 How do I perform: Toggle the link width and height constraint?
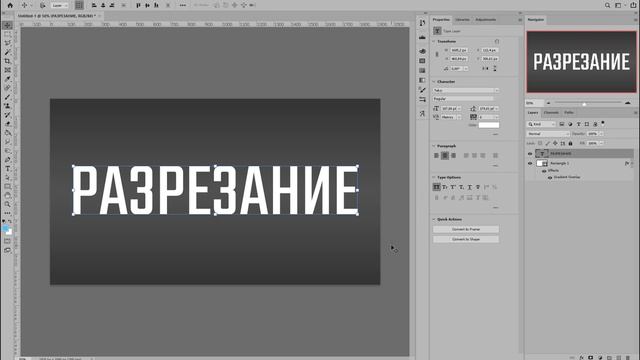click(x=437, y=54)
